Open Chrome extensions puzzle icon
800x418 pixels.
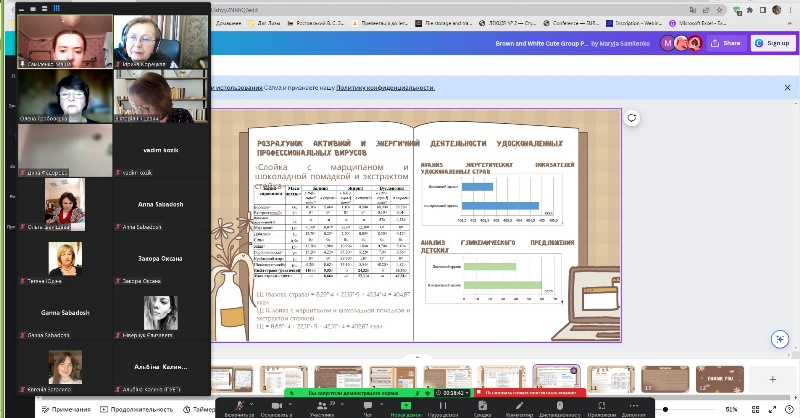(x=750, y=10)
